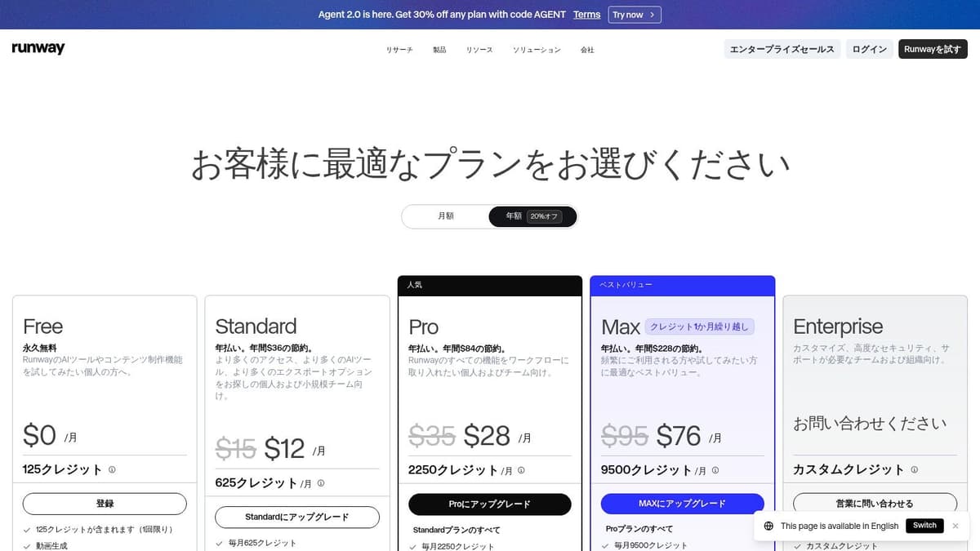
Task: Click the 毎月9500クレジット feature item
Action: click(651, 545)
